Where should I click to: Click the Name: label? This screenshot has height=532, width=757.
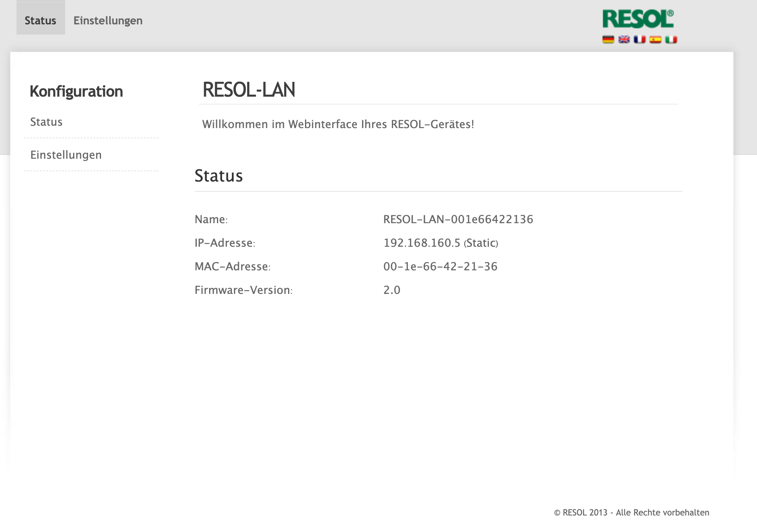click(x=211, y=219)
